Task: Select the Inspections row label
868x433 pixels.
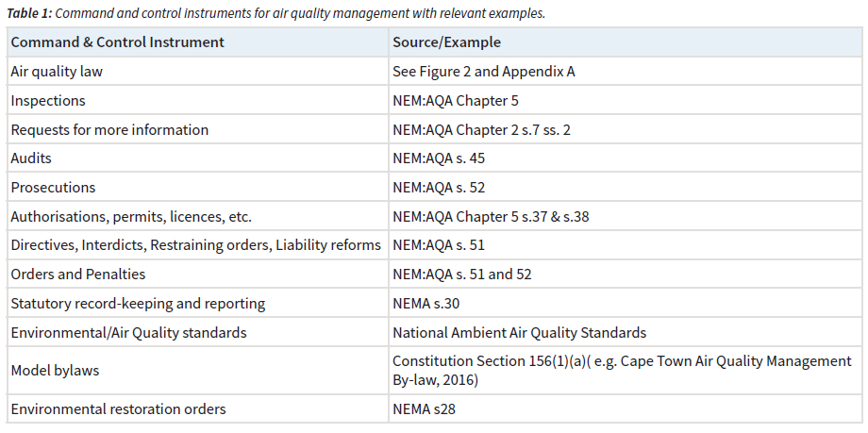Action: tap(48, 101)
